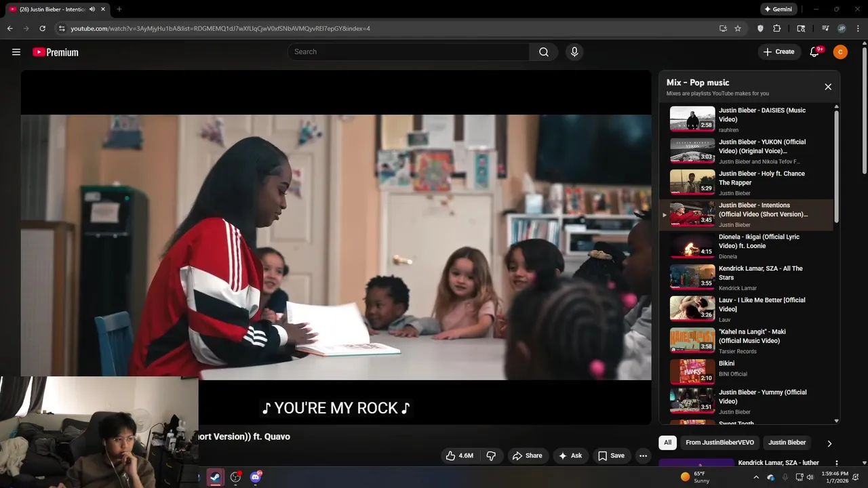Play Holy ft. Chance The Rapper
868x488 pixels.
pyautogui.click(x=746, y=183)
